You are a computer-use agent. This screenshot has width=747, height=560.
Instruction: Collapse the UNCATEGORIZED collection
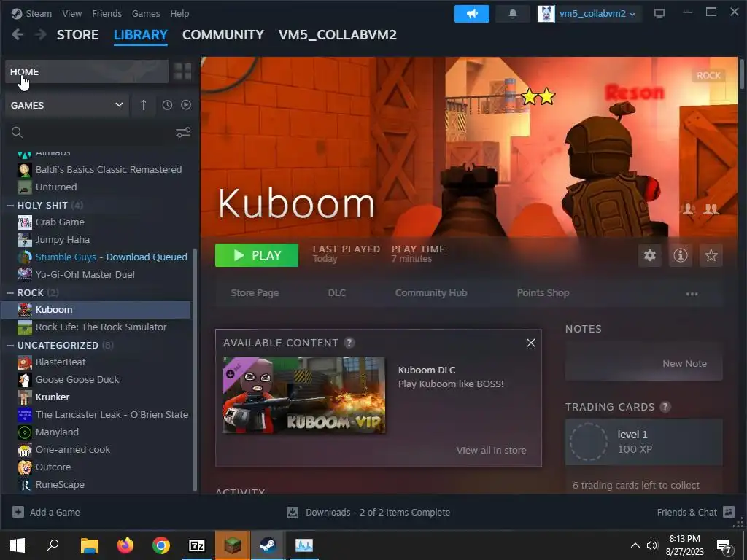pos(10,345)
